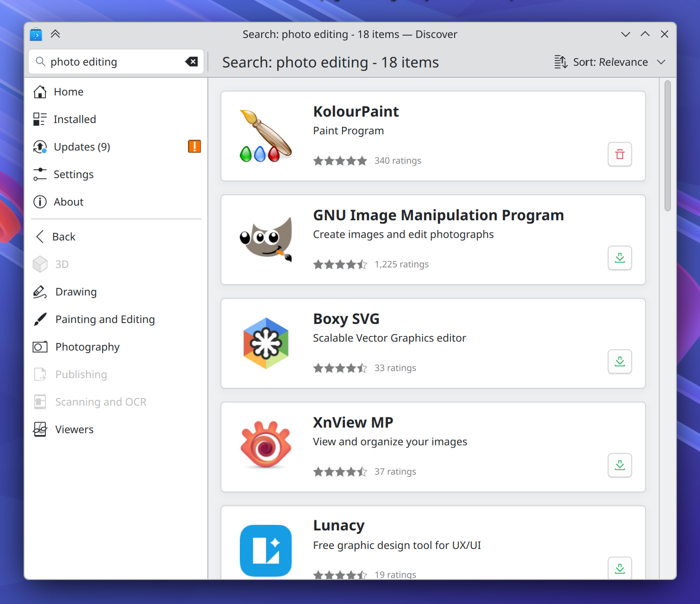This screenshot has height=604, width=700.
Task: Open the Home section
Action: click(69, 92)
